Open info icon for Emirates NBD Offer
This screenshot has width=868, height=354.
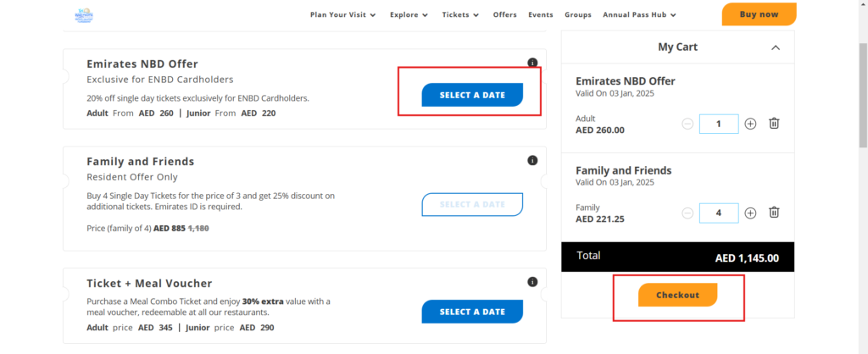pos(532,63)
